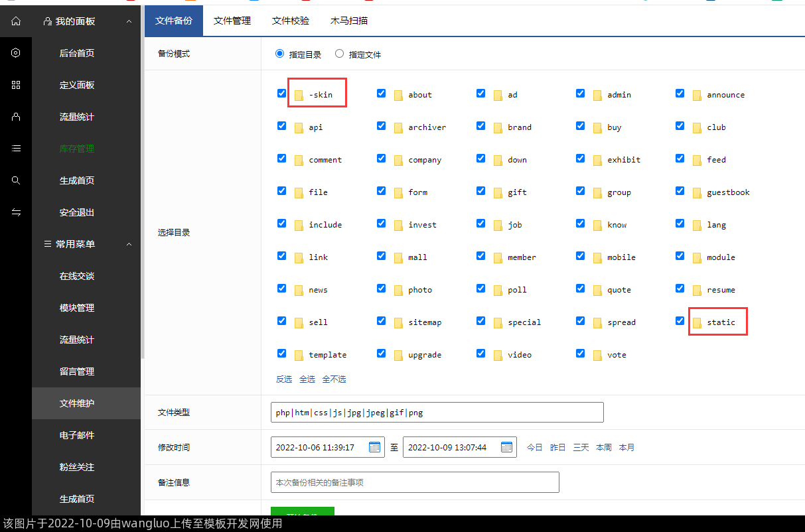
Task: Open calendar picker for start date 2022-10-06
Action: pos(374,447)
